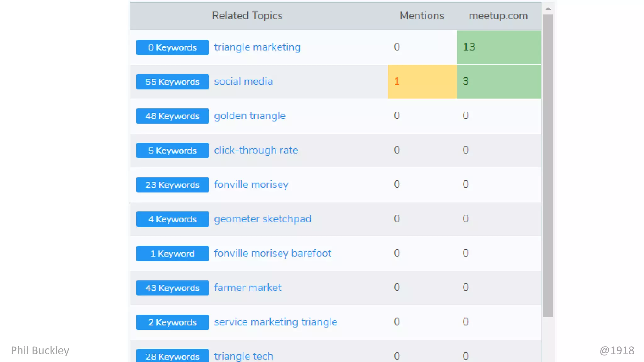This screenshot has width=644, height=362.
Task: Click the '48 Keywords' golden triangle button
Action: click(x=172, y=116)
